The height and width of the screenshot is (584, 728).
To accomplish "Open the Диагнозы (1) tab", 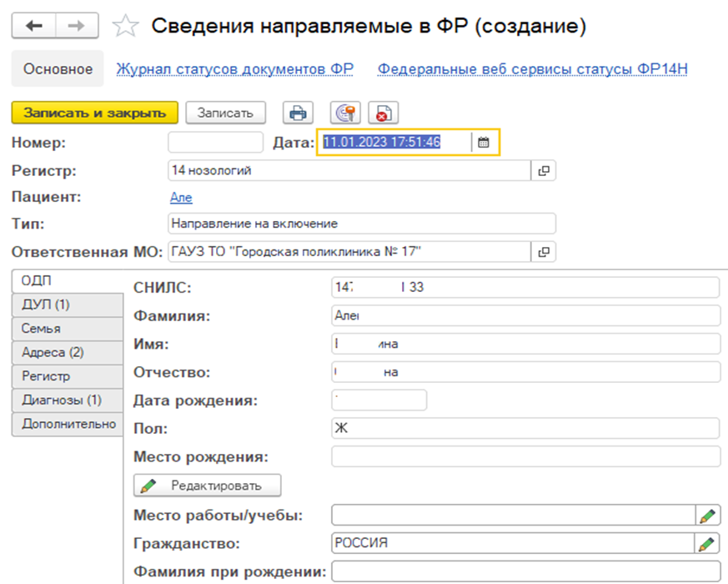I will tap(61, 400).
